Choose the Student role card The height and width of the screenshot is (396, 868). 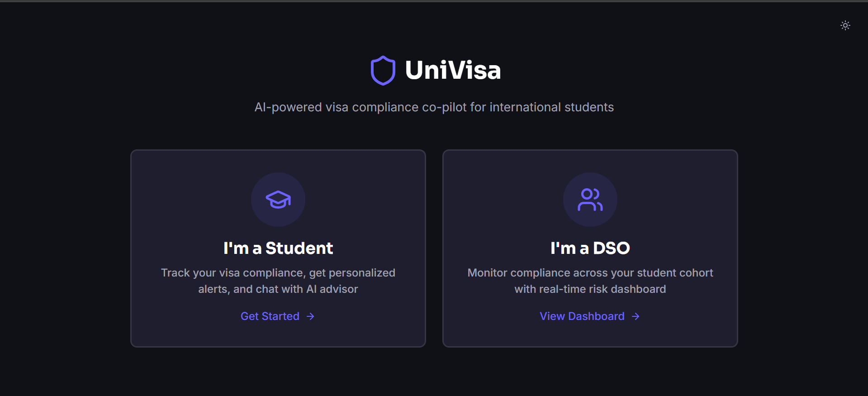tap(278, 248)
